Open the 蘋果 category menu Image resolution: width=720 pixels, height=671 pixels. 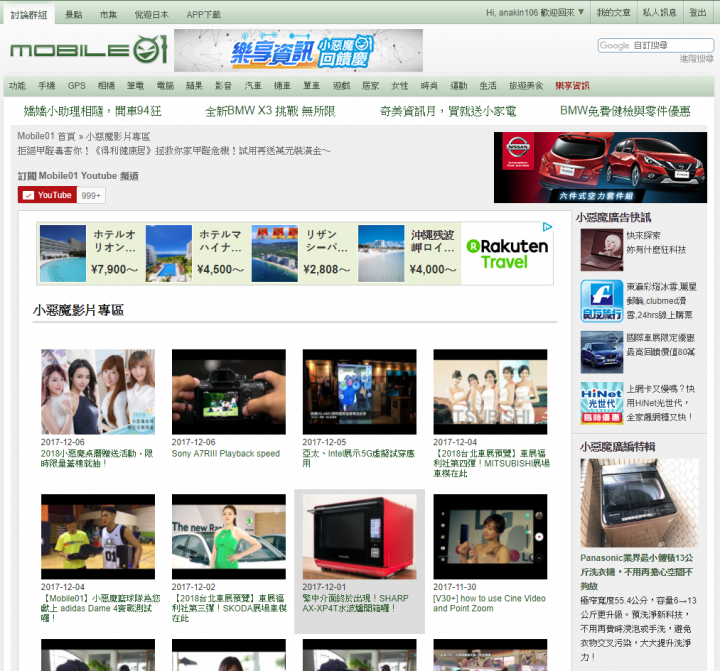[x=194, y=85]
